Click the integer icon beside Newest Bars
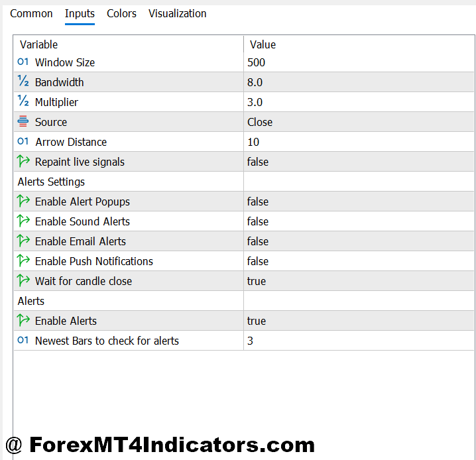The image size is (476, 460). [x=23, y=341]
